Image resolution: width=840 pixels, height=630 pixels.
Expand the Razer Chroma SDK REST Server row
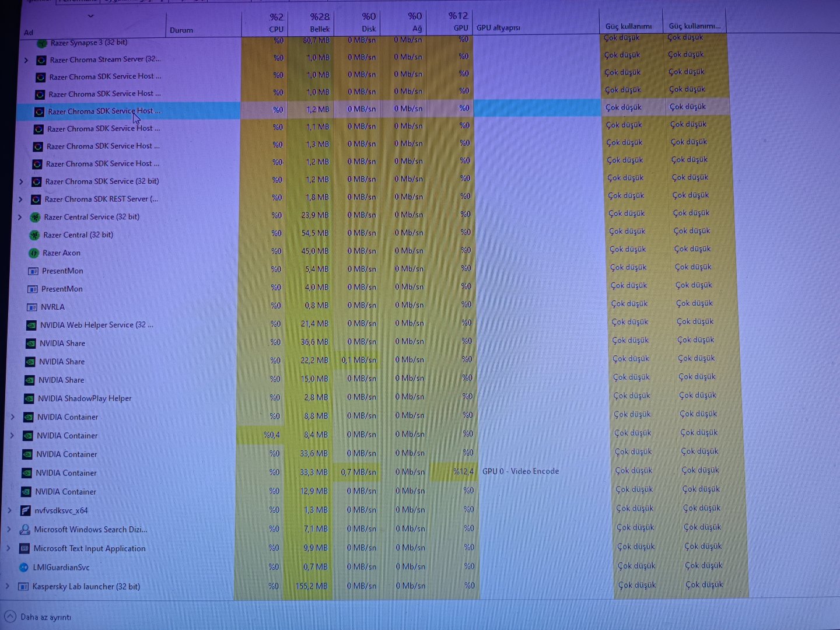(x=20, y=199)
